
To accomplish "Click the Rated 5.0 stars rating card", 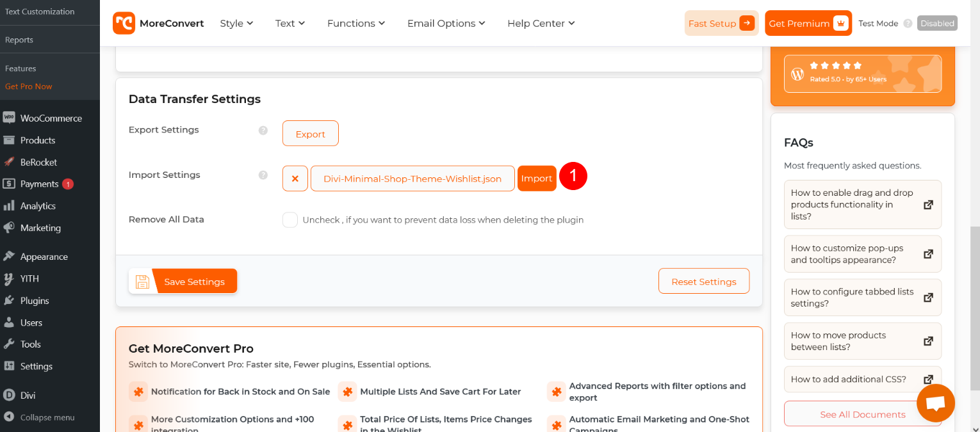I will 863,74.
